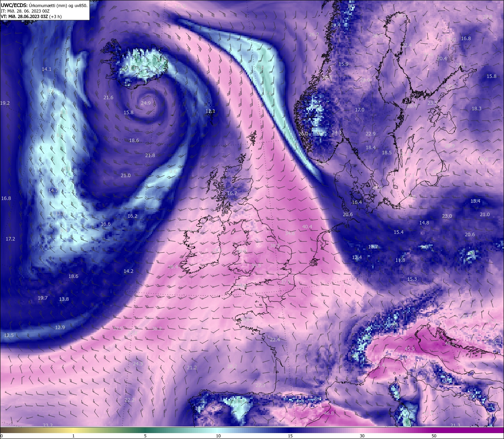This screenshot has width=504, height=439.
Task: Click the 14.7 value in the Atlantic
Action: tap(53, 191)
